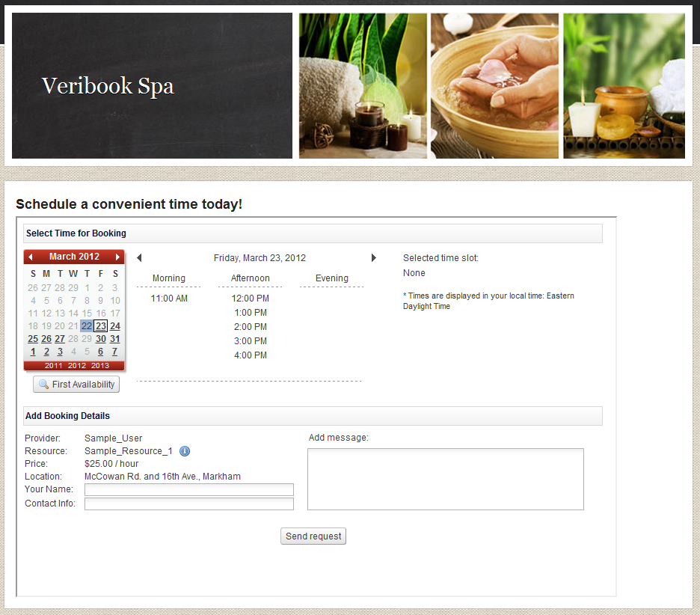Click the March 2012 calendar title

pos(74,257)
